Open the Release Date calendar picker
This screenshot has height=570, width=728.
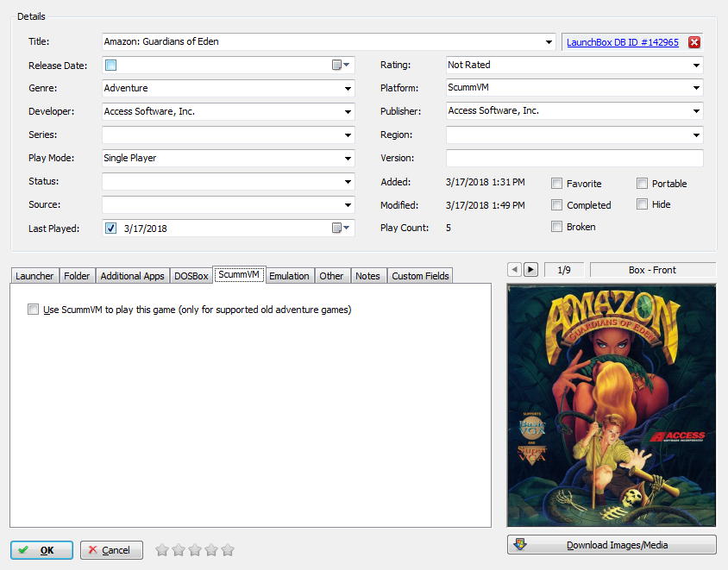pyautogui.click(x=341, y=65)
